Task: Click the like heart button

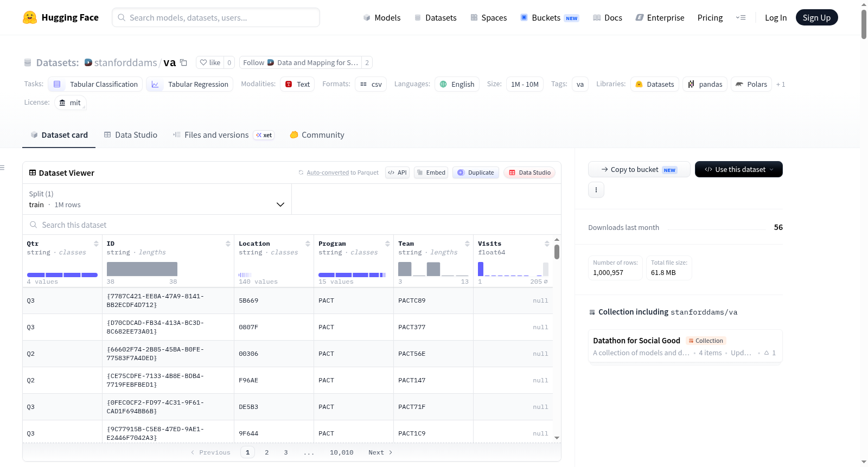Action: point(210,62)
